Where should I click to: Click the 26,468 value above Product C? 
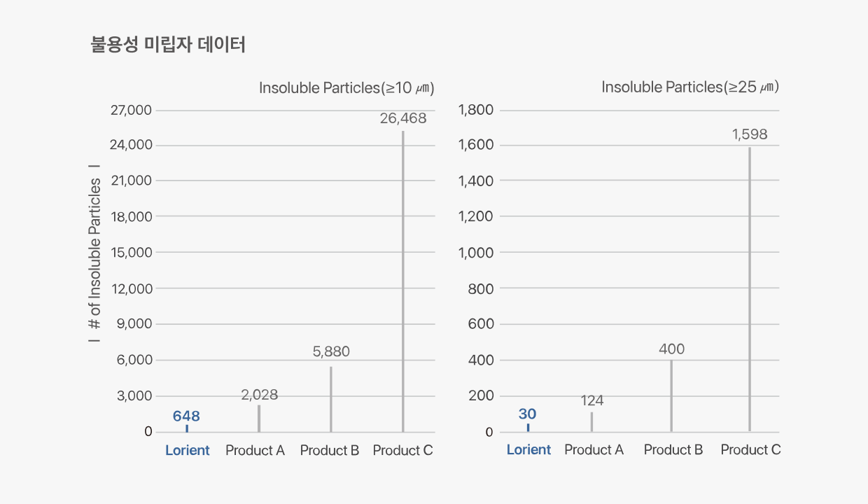click(x=402, y=119)
